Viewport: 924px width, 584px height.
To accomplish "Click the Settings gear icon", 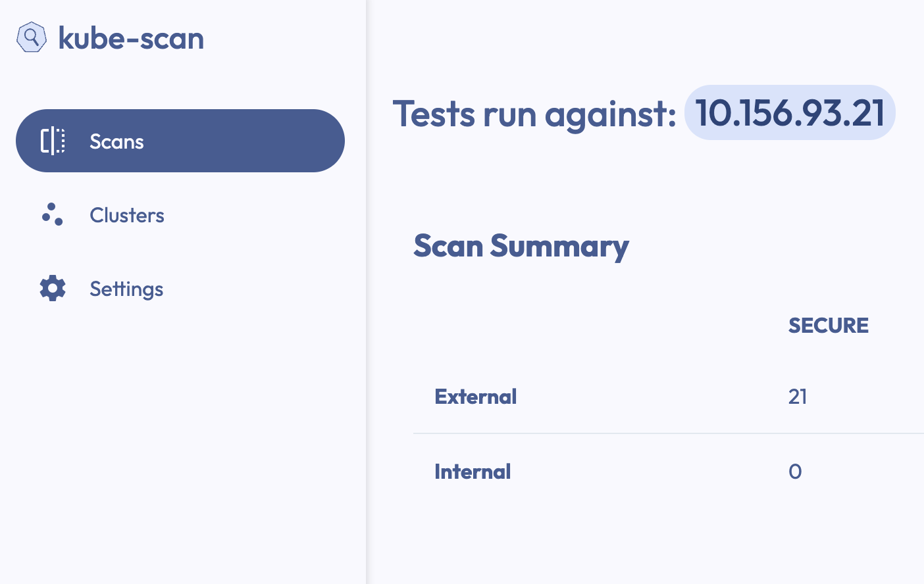I will tap(53, 288).
